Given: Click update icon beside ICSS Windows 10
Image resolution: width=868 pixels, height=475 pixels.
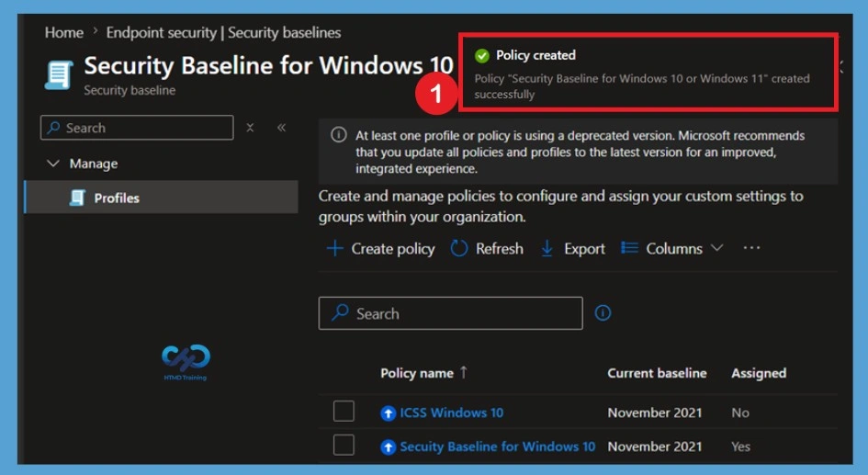Looking at the screenshot, I should point(388,413).
